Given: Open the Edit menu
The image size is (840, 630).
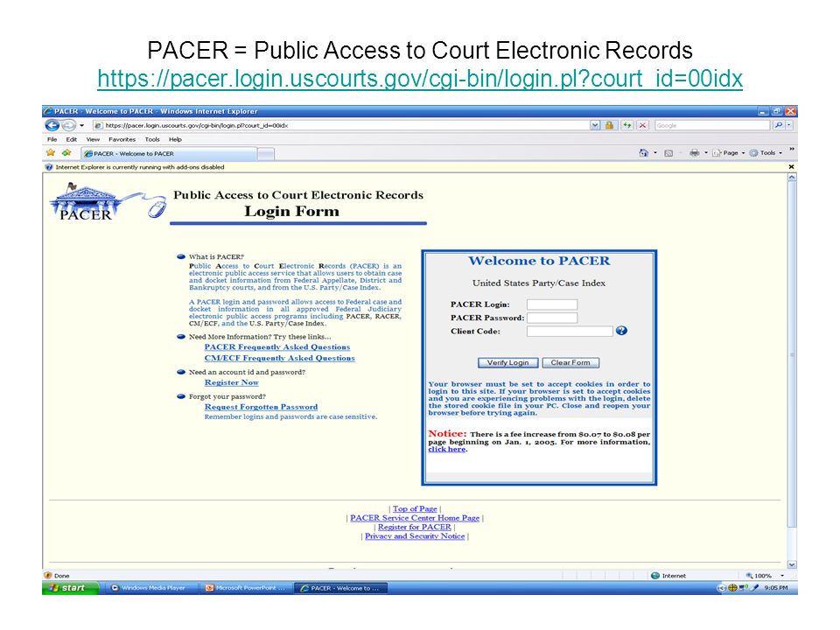Looking at the screenshot, I should point(71,139).
